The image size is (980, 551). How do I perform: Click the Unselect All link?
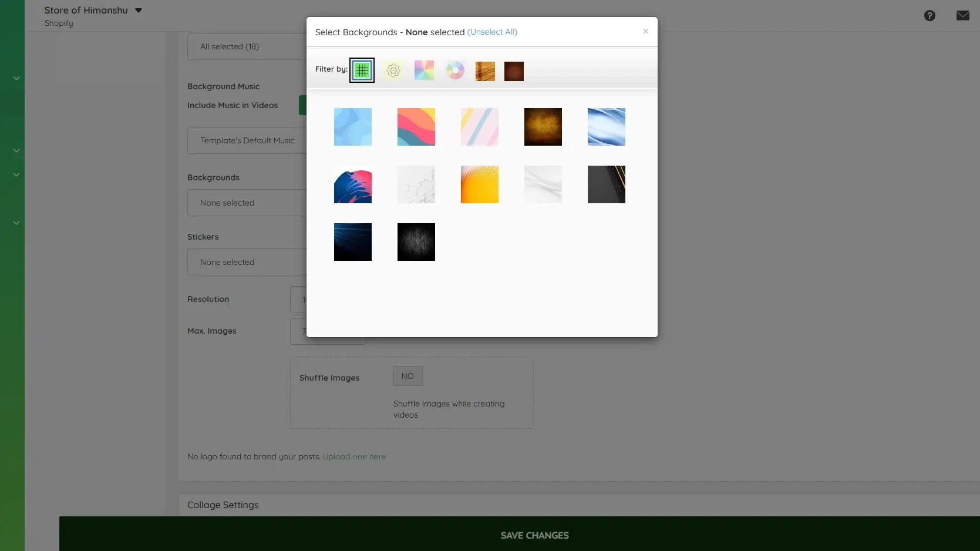click(x=492, y=32)
